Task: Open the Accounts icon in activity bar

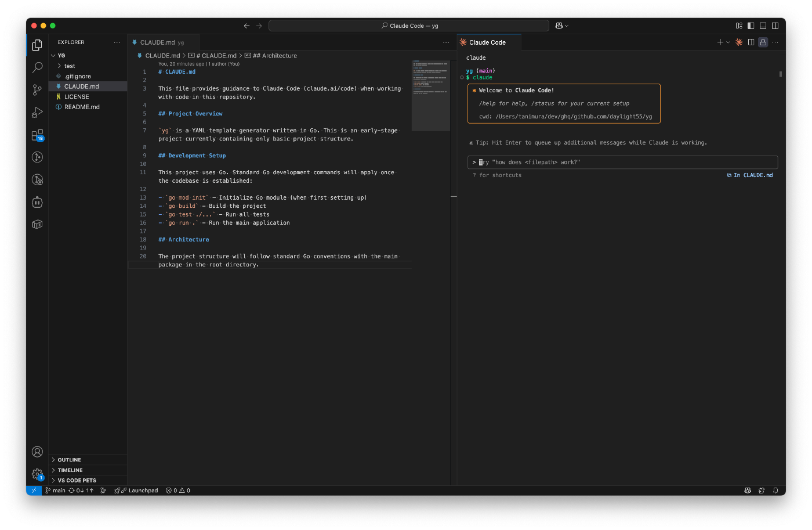Action: (37, 452)
